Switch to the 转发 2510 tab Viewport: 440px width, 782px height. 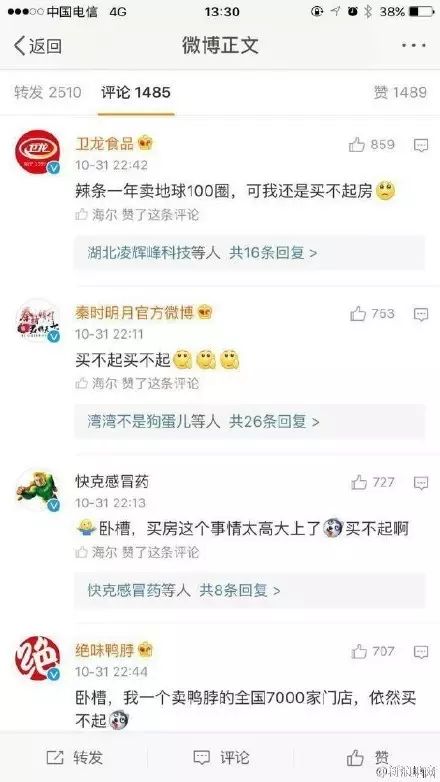click(47, 92)
